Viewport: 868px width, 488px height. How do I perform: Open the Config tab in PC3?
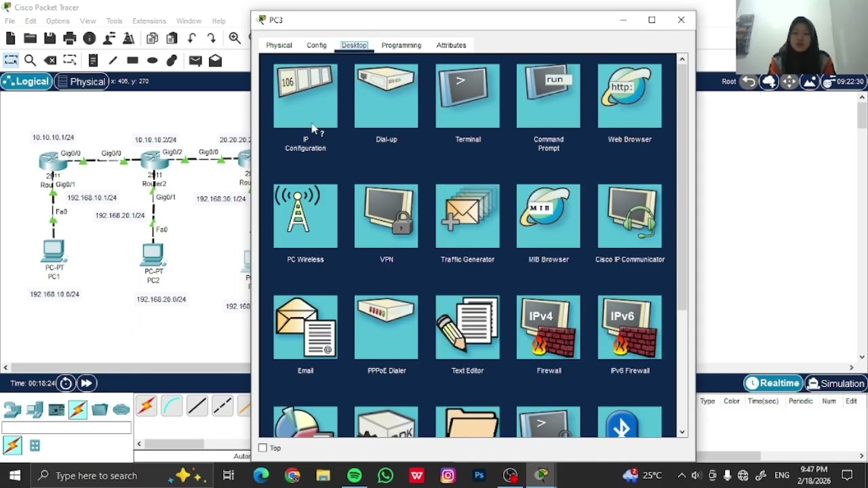[x=317, y=45]
